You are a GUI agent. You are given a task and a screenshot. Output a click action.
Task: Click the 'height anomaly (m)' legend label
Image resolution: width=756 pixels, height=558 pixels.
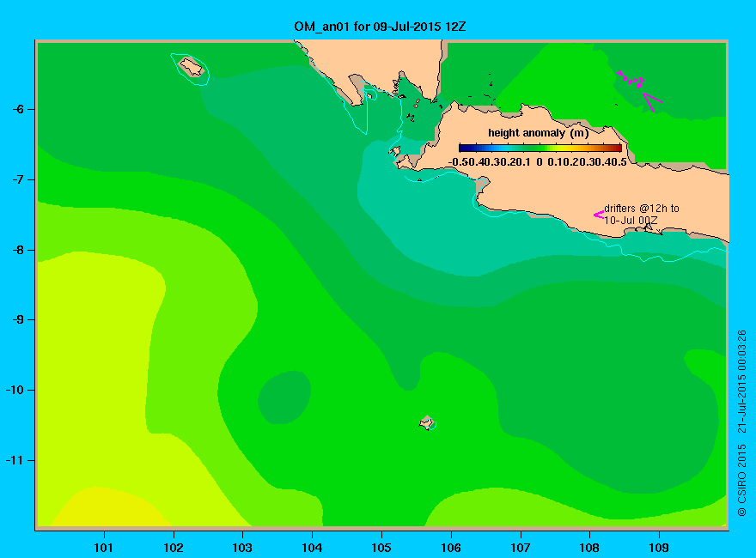[x=538, y=133]
